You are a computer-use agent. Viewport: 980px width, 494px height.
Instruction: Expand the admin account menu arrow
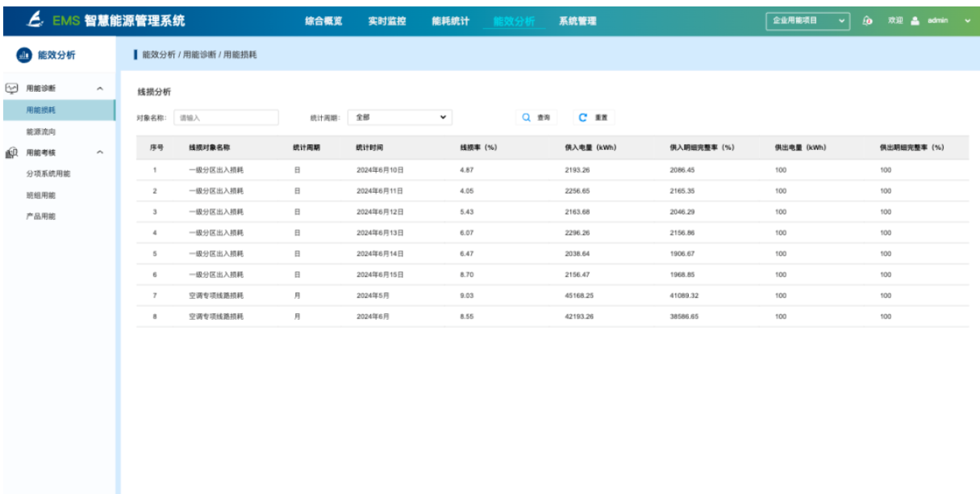pos(966,20)
